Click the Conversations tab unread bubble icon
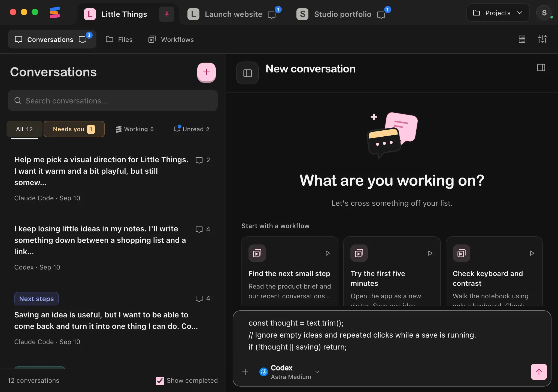This screenshot has width=558, height=392. (x=83, y=39)
